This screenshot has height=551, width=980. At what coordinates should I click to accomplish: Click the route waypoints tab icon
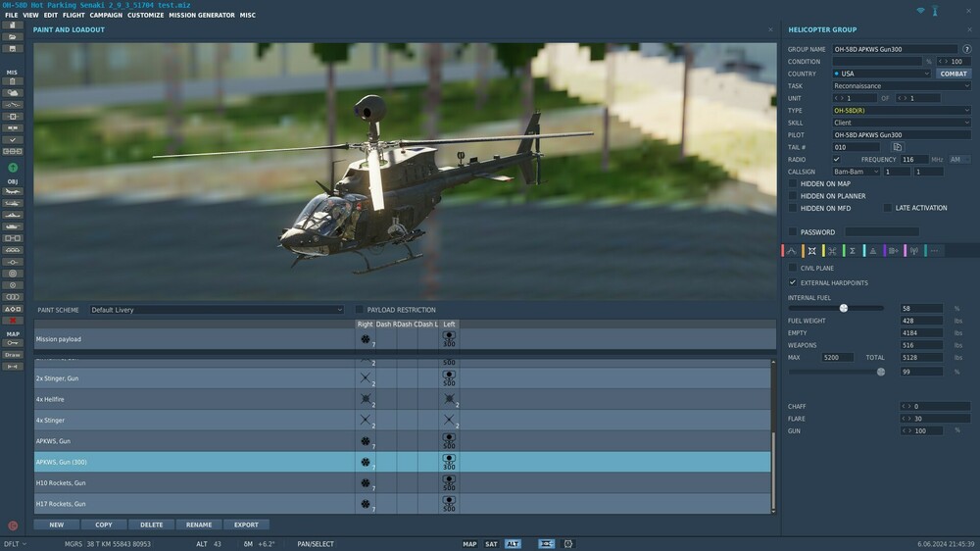tap(792, 251)
